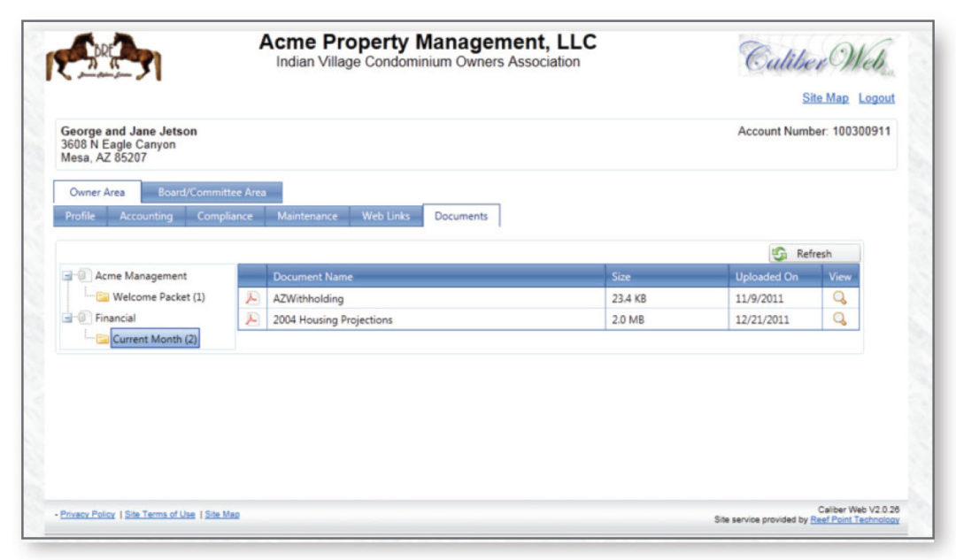This screenshot has width=956, height=560.
Task: Click the horse logo image
Action: [104, 58]
